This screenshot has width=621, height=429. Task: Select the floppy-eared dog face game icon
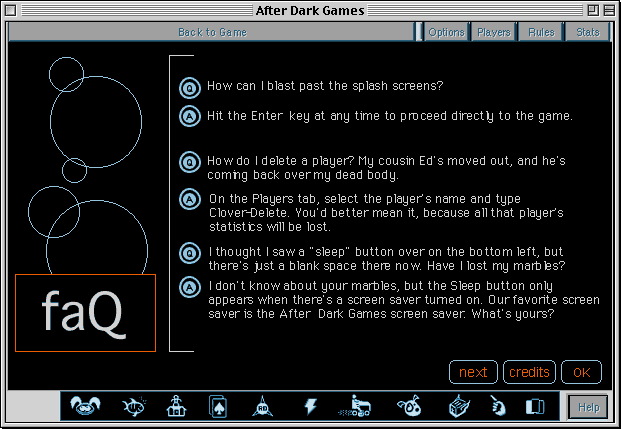pos(85,406)
